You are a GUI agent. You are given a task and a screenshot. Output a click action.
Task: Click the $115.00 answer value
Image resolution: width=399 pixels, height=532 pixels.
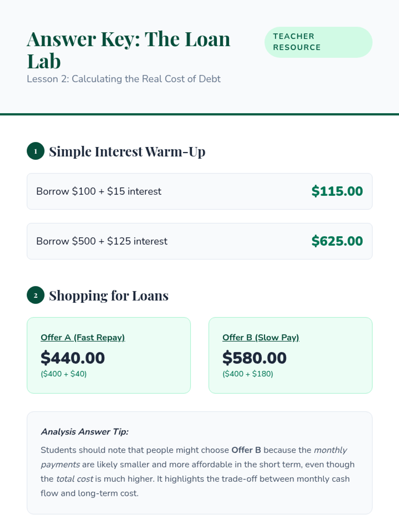point(337,191)
